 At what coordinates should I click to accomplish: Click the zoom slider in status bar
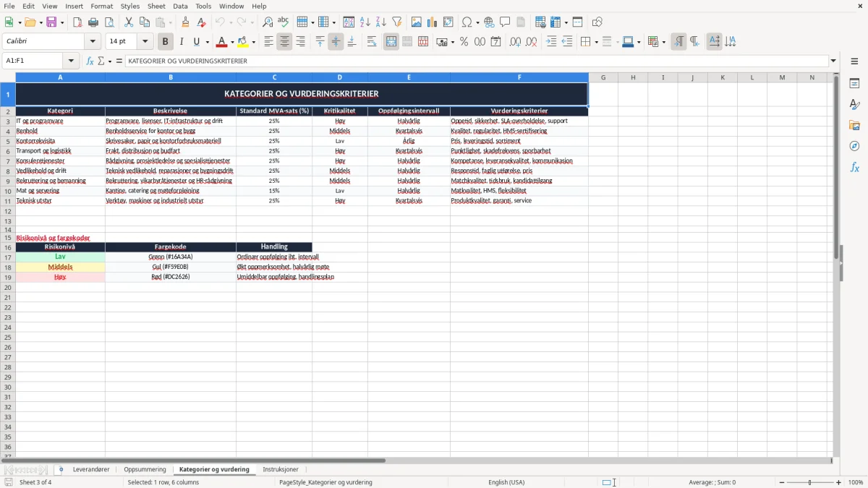(x=809, y=482)
